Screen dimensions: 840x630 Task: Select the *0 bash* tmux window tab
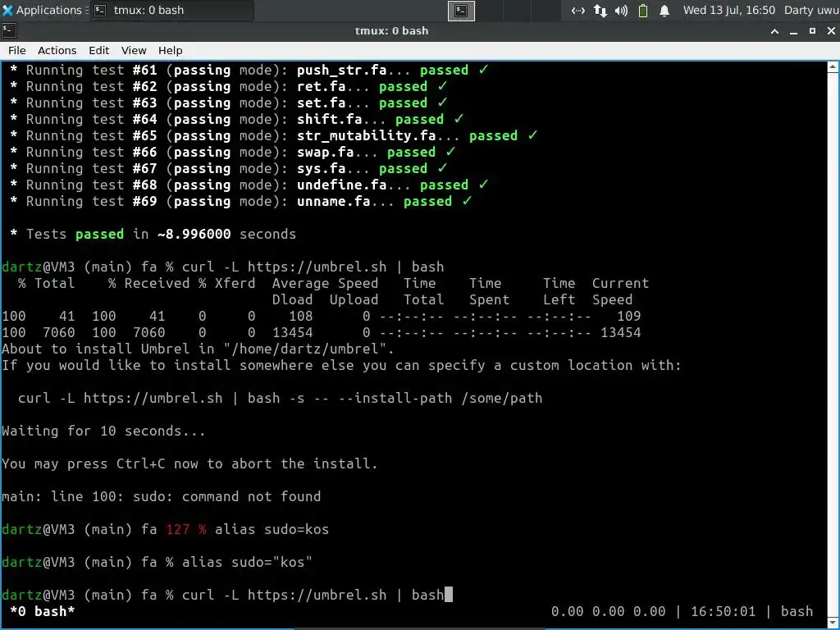tap(43, 611)
